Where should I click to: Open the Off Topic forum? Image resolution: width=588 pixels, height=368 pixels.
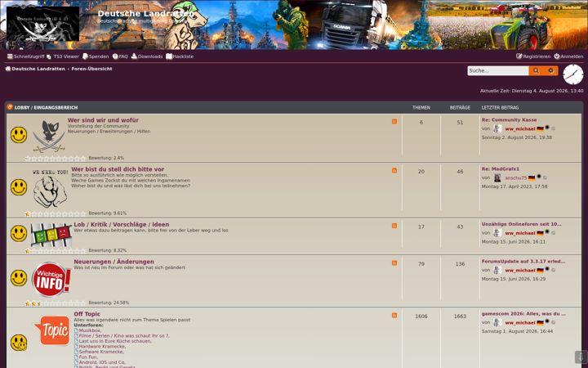tap(87, 314)
